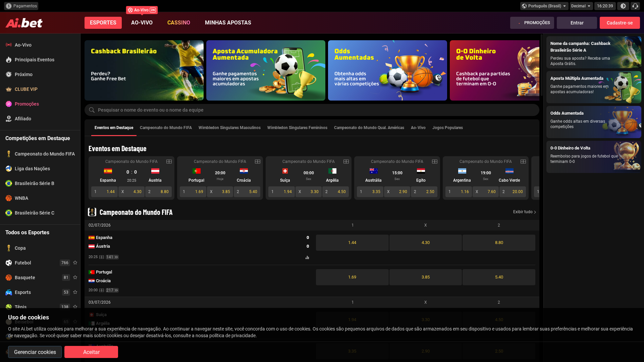The height and width of the screenshot is (362, 644).
Task: Switch to the ESPORTES tab
Action: [103, 23]
